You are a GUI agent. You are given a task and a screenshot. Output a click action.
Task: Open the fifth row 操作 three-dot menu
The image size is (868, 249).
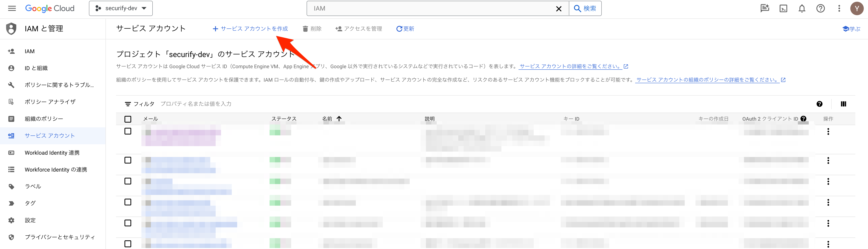point(828,223)
